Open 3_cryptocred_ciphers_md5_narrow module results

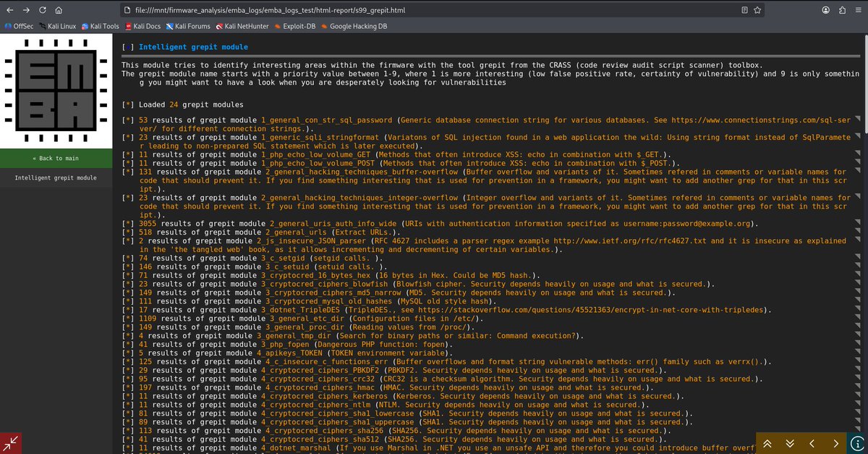pos(333,293)
